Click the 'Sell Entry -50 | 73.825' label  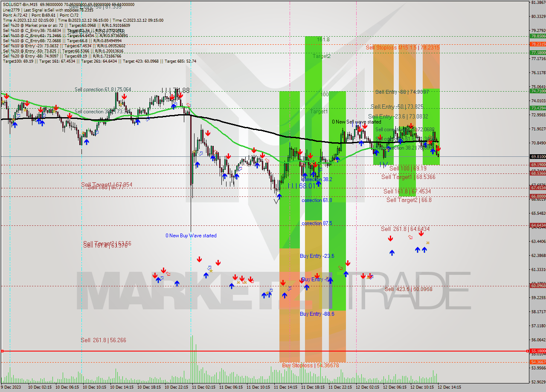tap(397, 107)
